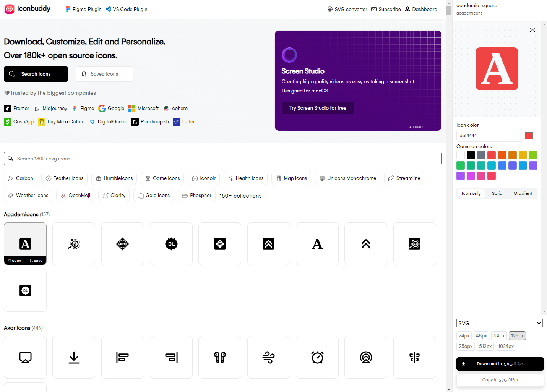Open the SVG converter menu item

347,9
